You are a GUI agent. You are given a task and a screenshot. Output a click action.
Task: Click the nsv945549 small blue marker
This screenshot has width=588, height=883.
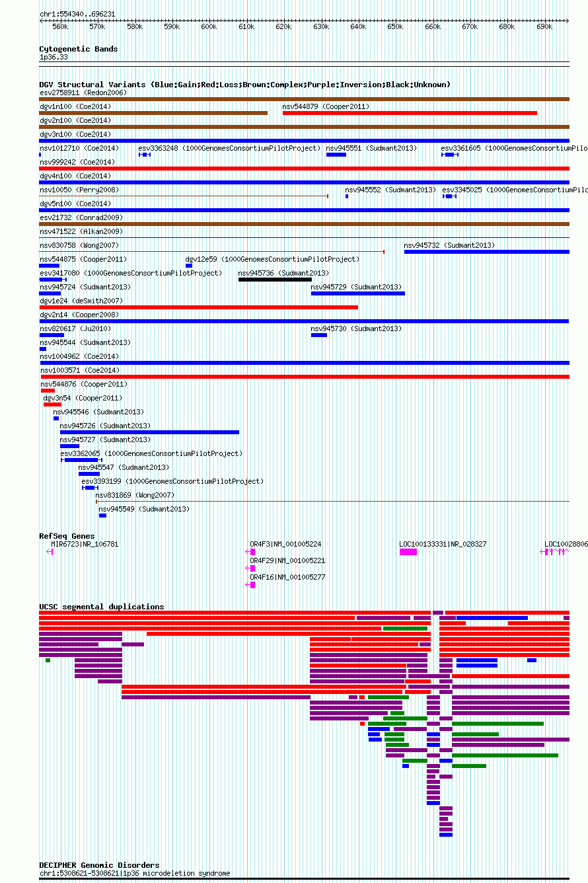[x=102, y=516]
